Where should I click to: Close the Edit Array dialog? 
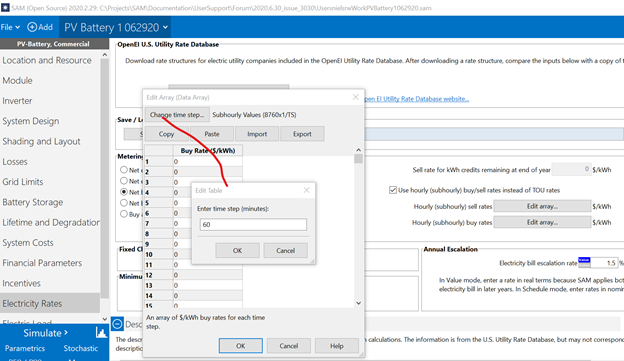[356, 97]
